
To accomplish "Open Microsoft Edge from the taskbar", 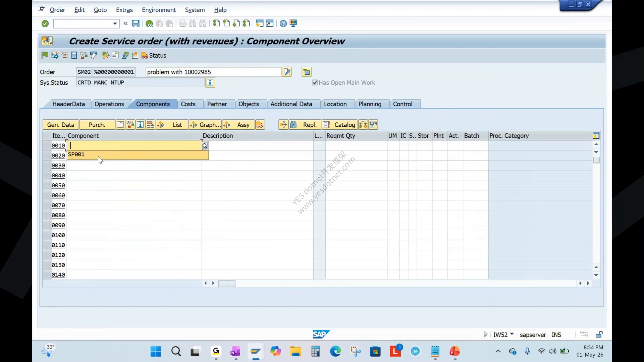I will (x=335, y=351).
